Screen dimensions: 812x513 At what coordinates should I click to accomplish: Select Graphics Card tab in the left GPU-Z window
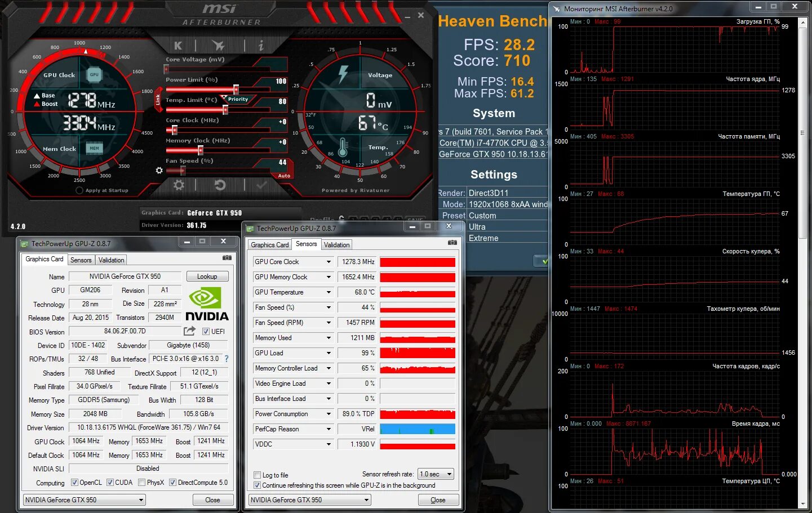coord(45,259)
